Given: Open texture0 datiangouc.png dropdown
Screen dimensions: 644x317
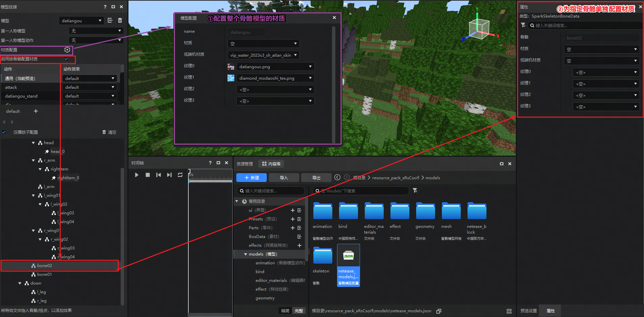Looking at the screenshot, I should point(276,67).
